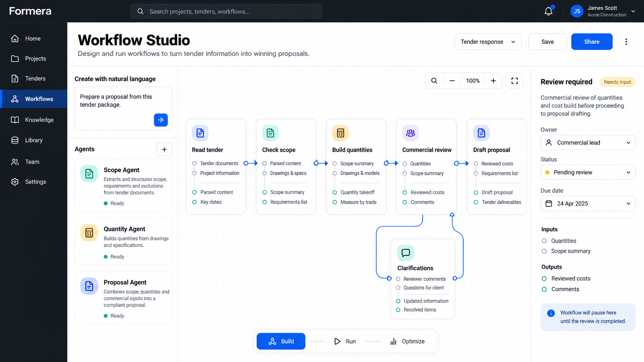Toggle Tender documents input on Read tender
The height and width of the screenshot is (362, 644).
point(195,163)
